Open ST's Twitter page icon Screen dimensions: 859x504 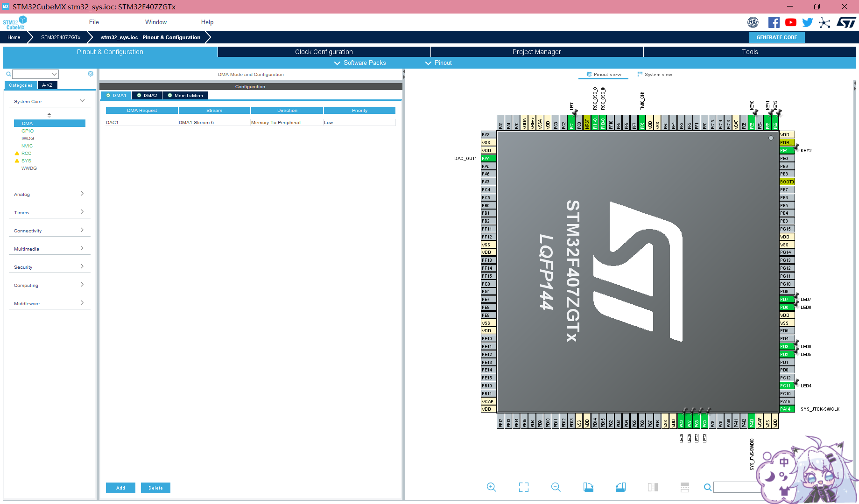[x=807, y=22]
